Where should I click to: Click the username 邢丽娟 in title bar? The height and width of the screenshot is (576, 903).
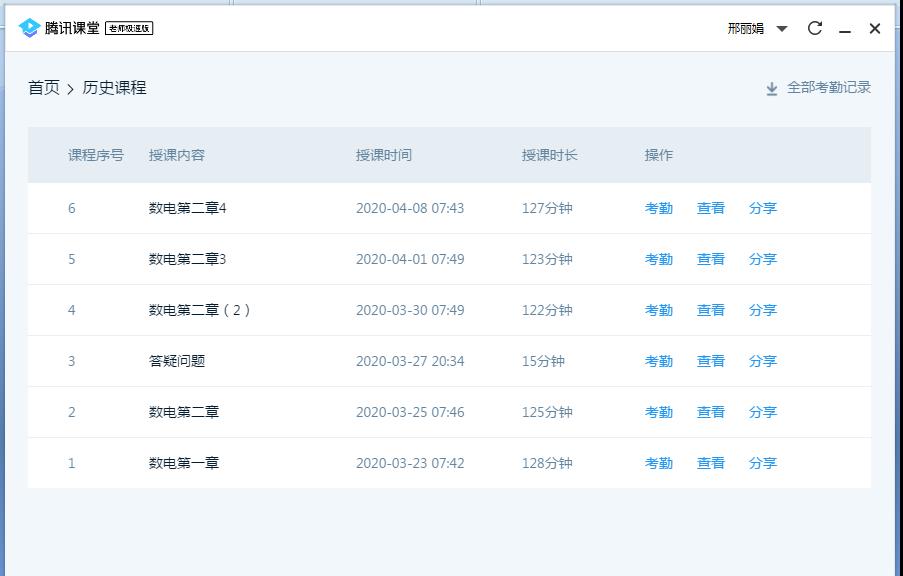[745, 29]
